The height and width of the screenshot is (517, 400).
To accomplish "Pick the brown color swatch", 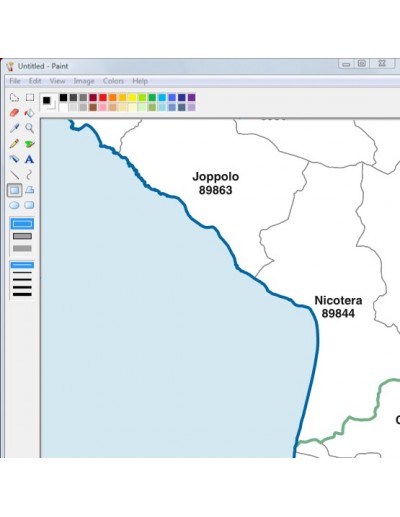I will point(93,107).
